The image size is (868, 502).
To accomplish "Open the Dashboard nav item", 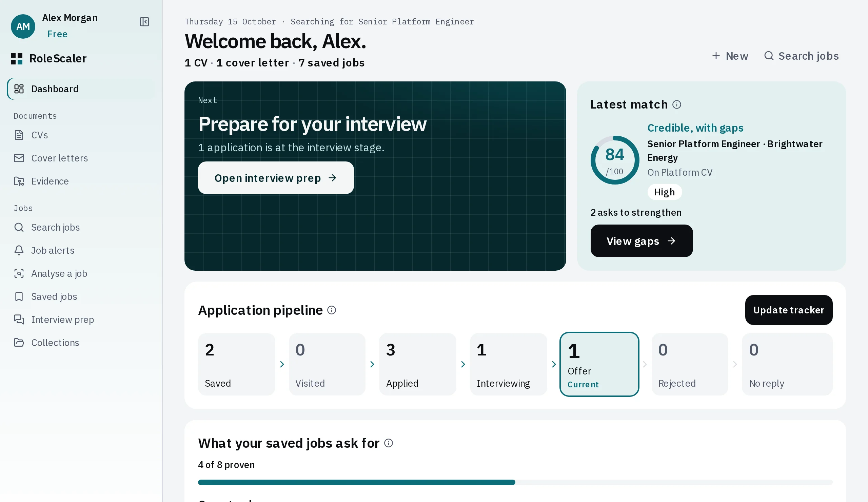I will [x=81, y=89].
